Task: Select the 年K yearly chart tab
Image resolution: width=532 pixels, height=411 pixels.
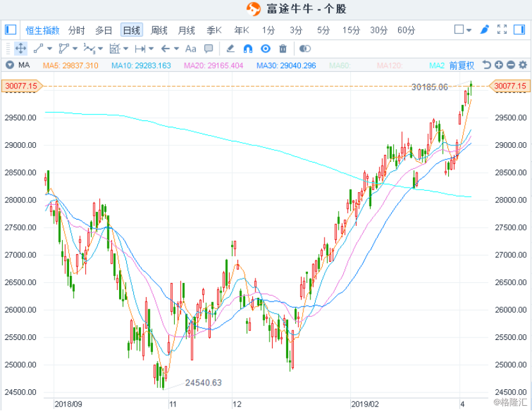Action: (x=241, y=31)
